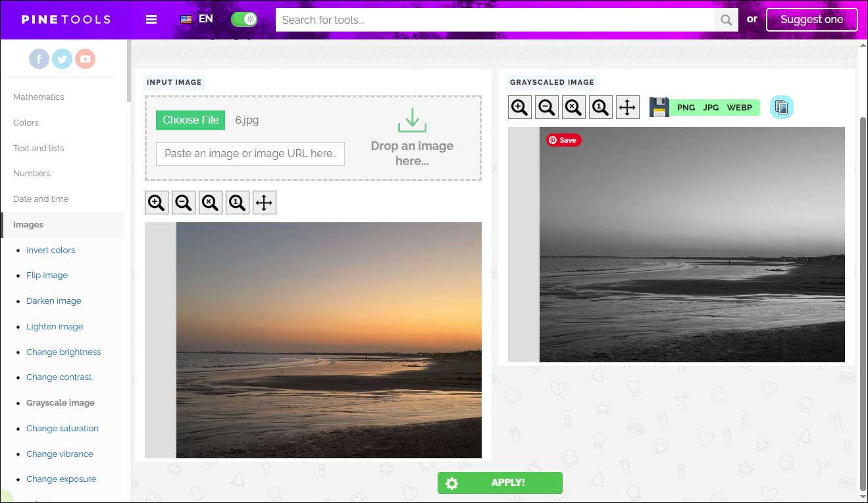The height and width of the screenshot is (503, 868).
Task: Zoom out on the grayscaled image
Action: (x=546, y=107)
